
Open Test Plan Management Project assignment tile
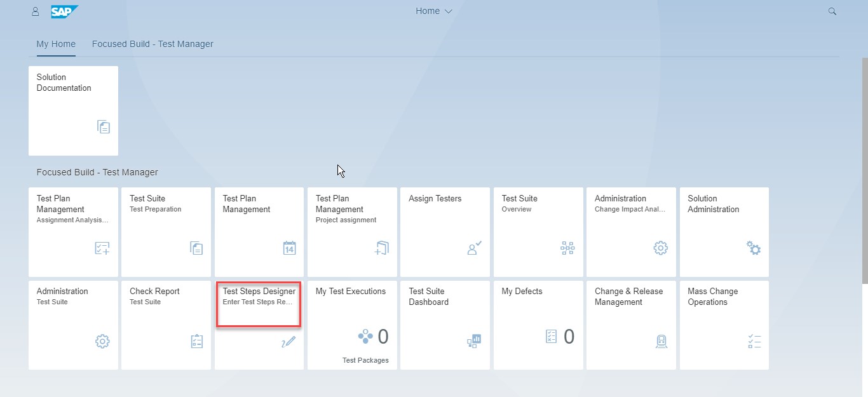[x=352, y=232]
